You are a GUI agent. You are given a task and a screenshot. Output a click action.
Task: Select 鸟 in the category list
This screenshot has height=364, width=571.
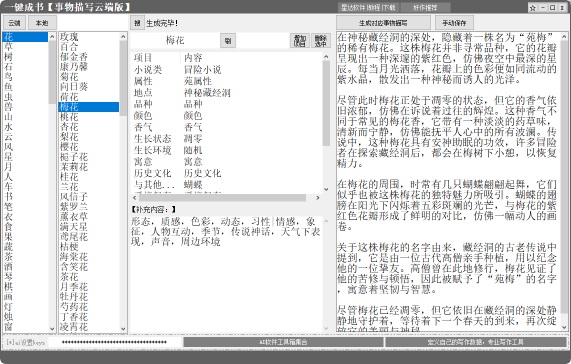[x=25, y=76]
